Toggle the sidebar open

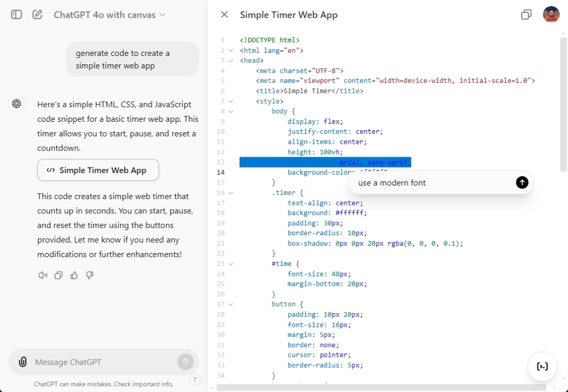[16, 15]
